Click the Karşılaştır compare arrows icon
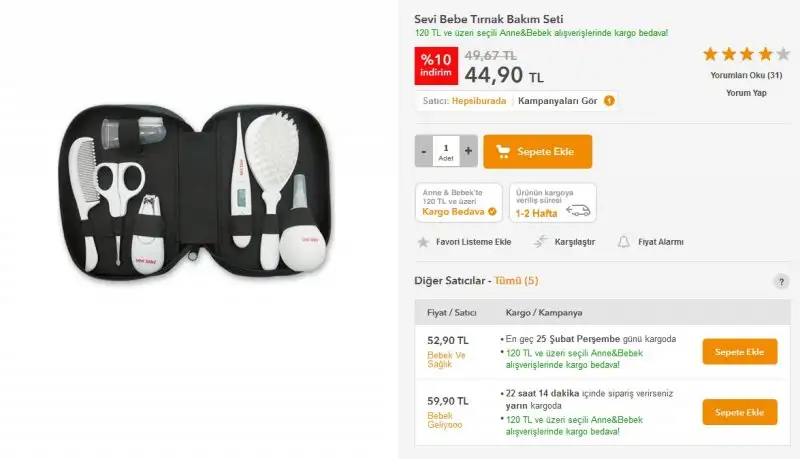This screenshot has width=800, height=459. tap(540, 242)
